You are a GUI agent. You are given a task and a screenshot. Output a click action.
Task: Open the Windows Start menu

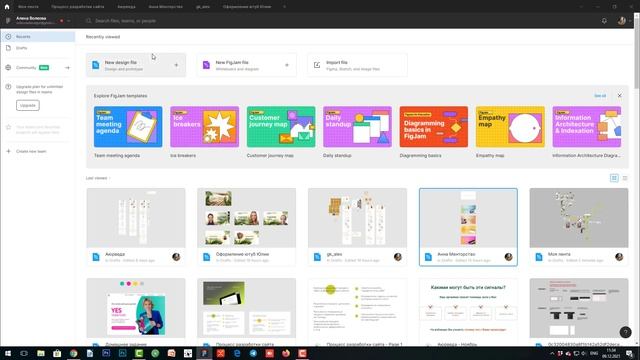[7, 353]
